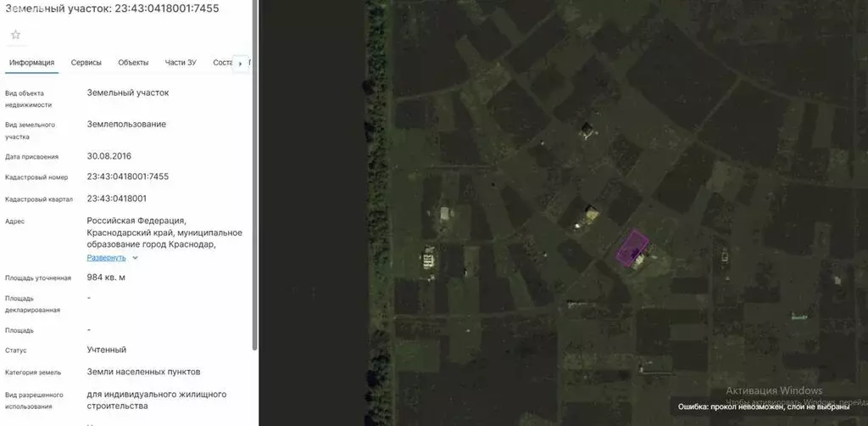Expand the full address via Развернуть link
The height and width of the screenshot is (426, 868).
(106, 258)
